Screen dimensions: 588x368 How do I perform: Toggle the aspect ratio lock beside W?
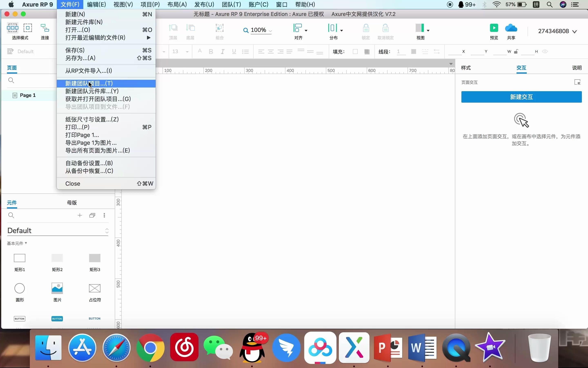pos(516,51)
